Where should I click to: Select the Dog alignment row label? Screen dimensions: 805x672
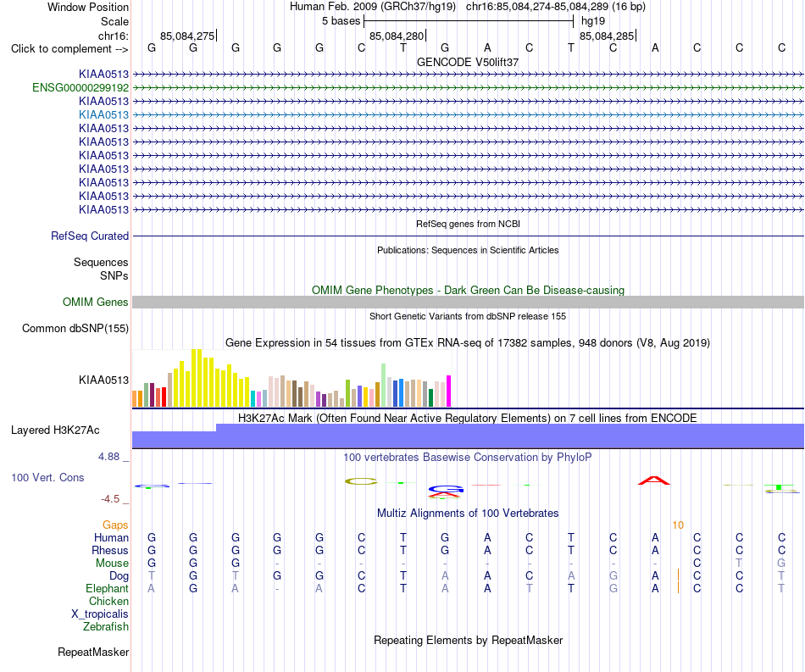(x=119, y=576)
